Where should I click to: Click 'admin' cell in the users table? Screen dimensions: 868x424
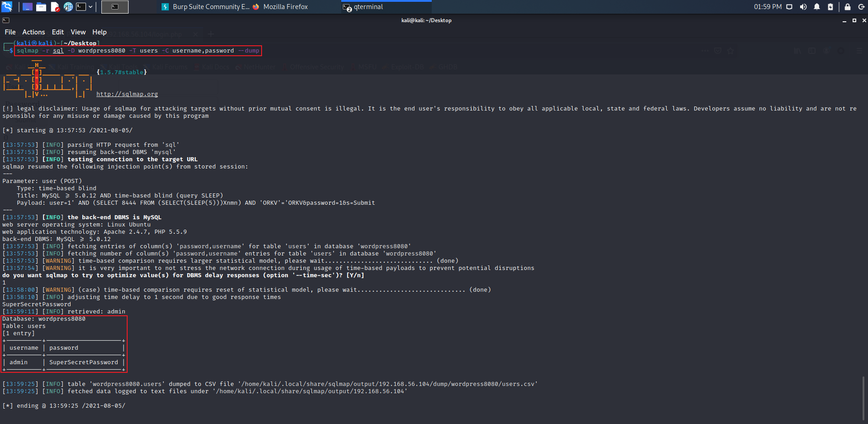point(19,362)
